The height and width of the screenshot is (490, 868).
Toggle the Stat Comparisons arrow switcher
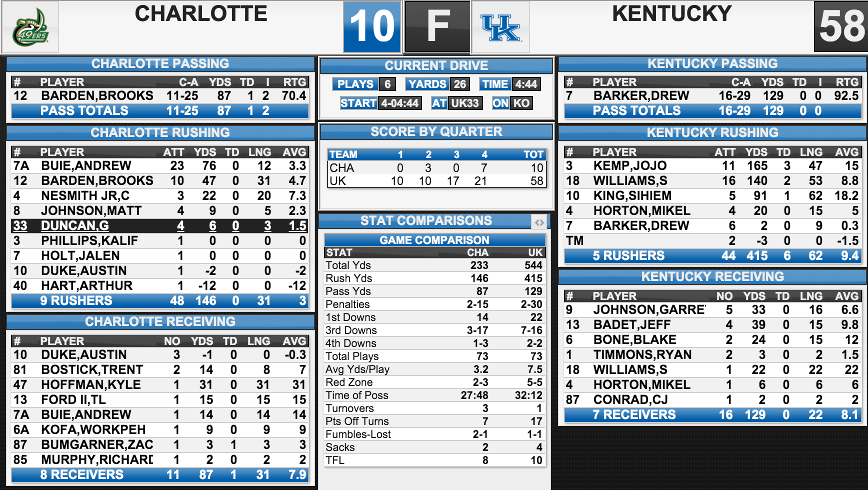click(539, 222)
